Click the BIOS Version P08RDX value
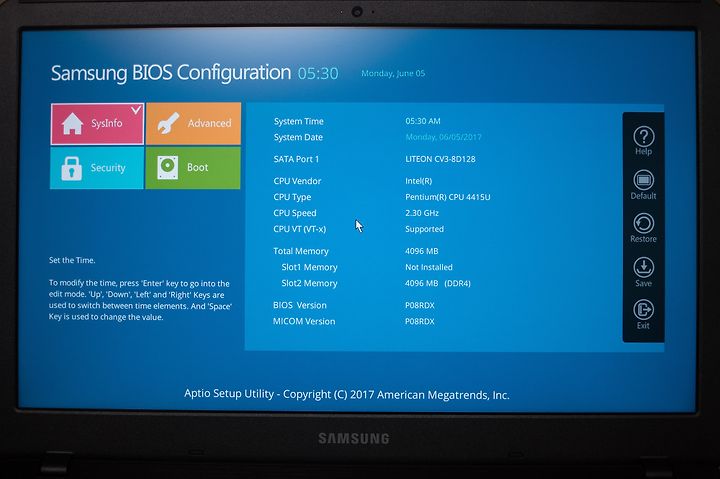 [x=419, y=305]
